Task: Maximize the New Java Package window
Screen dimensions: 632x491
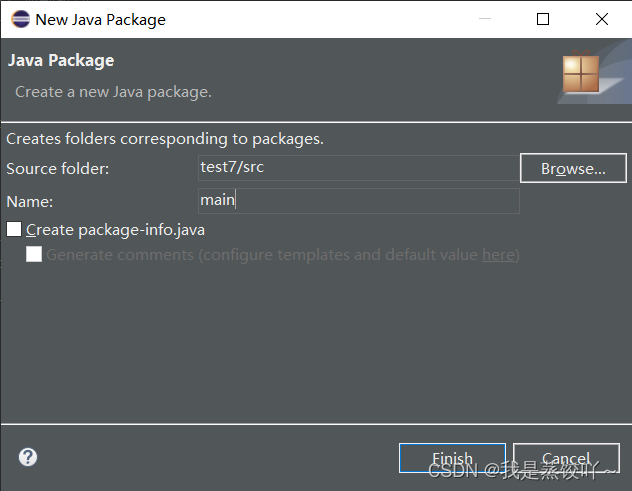Action: [543, 19]
